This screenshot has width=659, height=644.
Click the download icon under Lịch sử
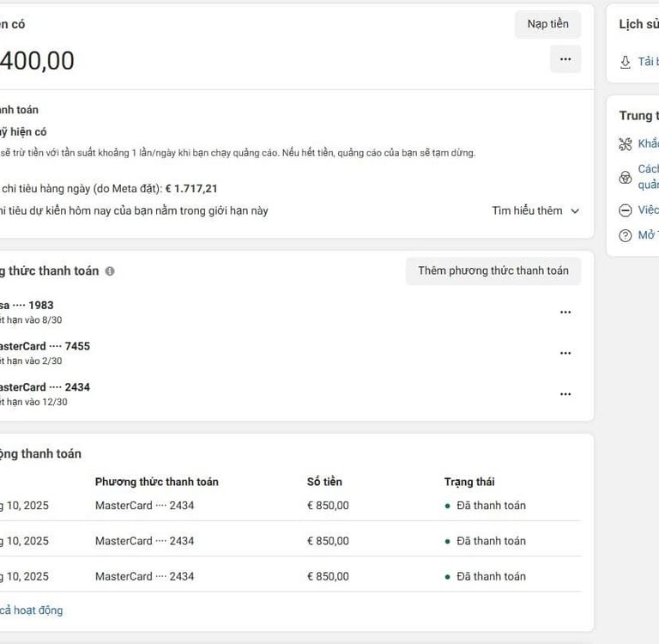click(626, 62)
